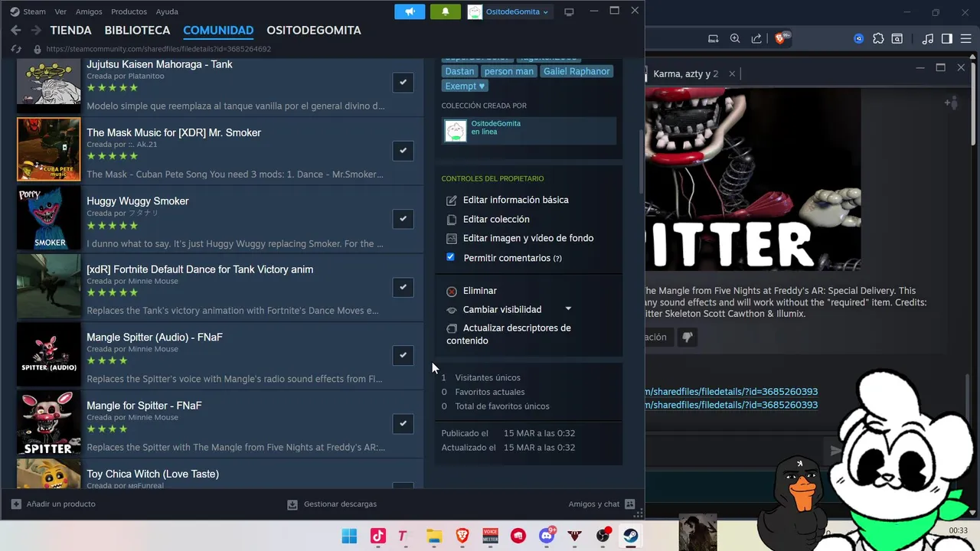This screenshot has width=980, height=551.
Task: Open the Ver menu
Action: pyautogui.click(x=60, y=11)
